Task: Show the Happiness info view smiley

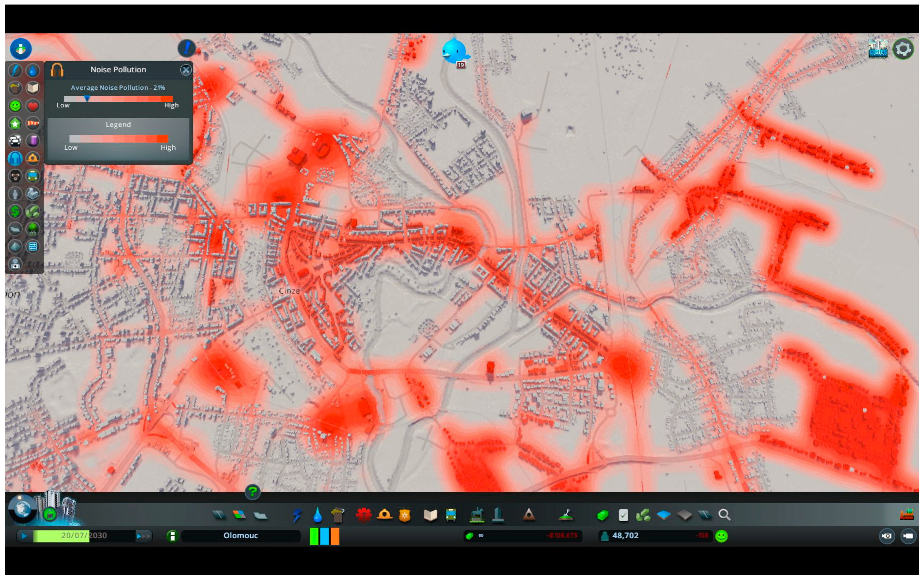Action: pyautogui.click(x=15, y=106)
